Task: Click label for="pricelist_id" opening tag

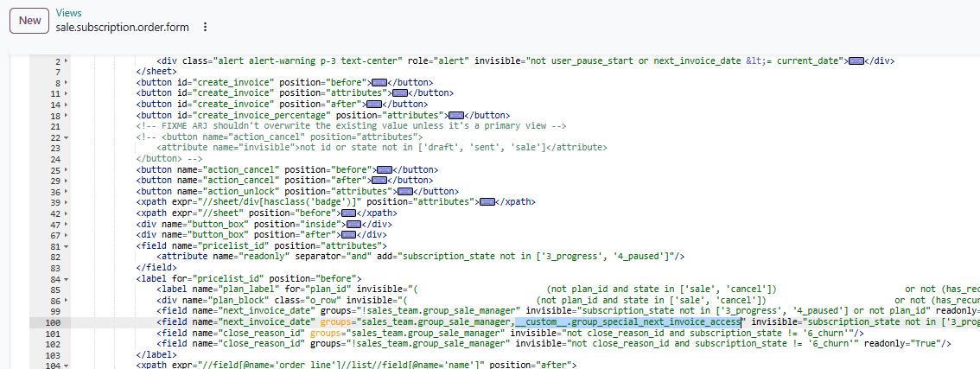Action: [x=249, y=278]
